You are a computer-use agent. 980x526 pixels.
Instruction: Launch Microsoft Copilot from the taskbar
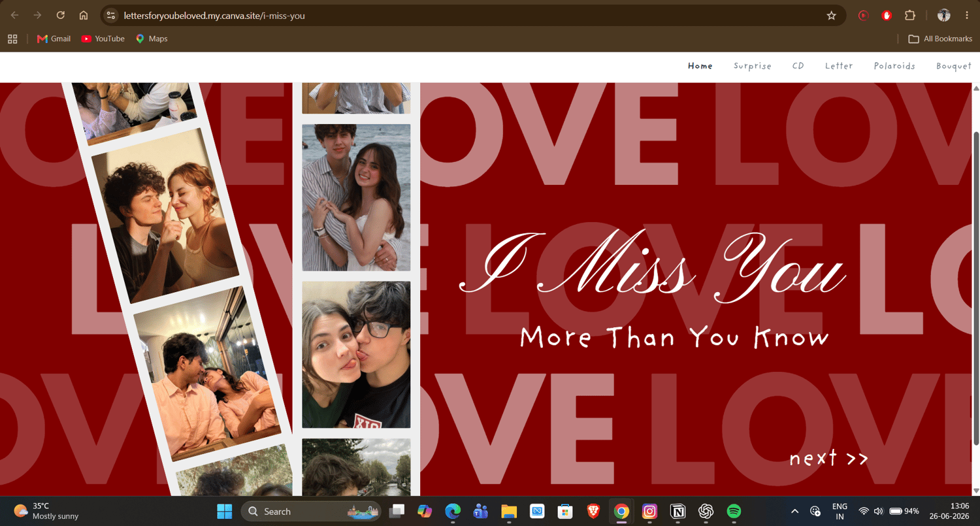click(x=425, y=512)
